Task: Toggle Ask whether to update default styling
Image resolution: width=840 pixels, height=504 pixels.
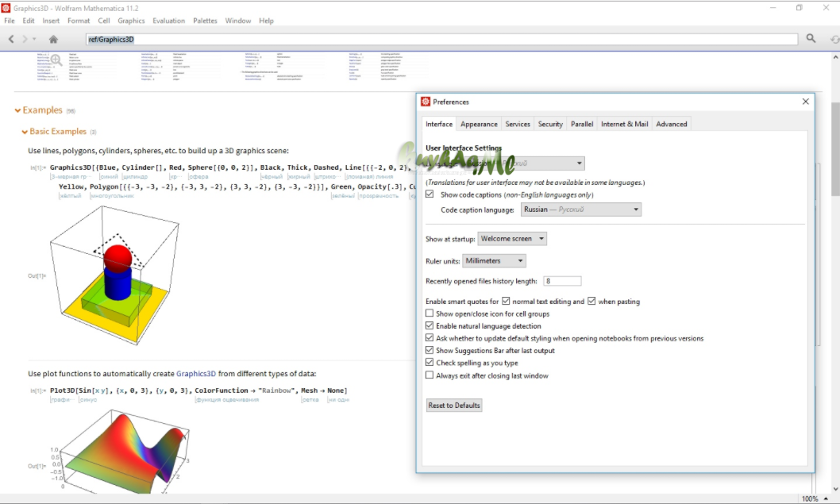Action: pos(430,338)
